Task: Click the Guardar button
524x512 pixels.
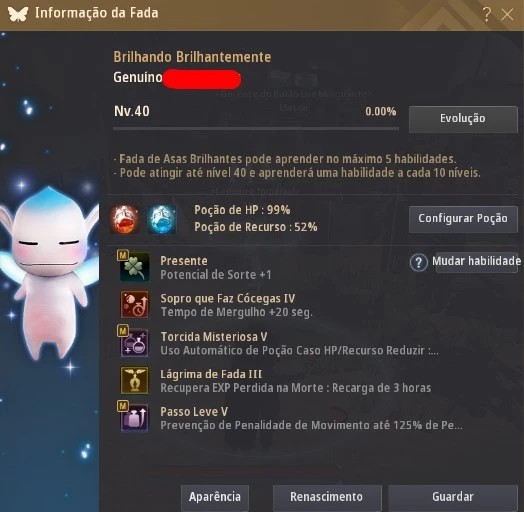Action: pos(453,497)
